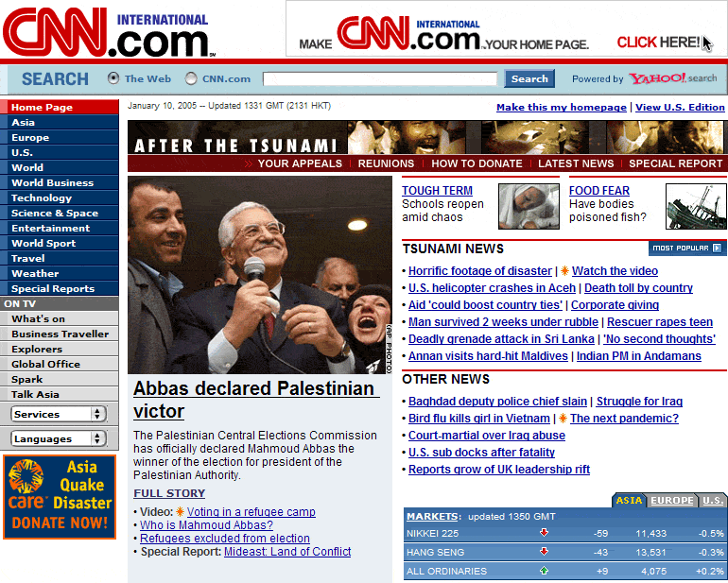Screen dimensions: 728x583
Task: Click the Care Asia Quake Disaster donate banner
Action: click(x=60, y=497)
